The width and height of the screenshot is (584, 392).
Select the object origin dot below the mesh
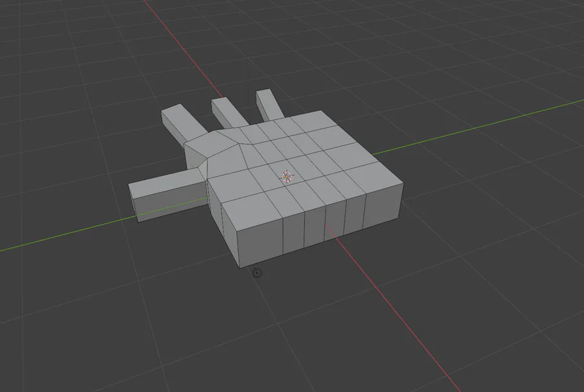257,273
